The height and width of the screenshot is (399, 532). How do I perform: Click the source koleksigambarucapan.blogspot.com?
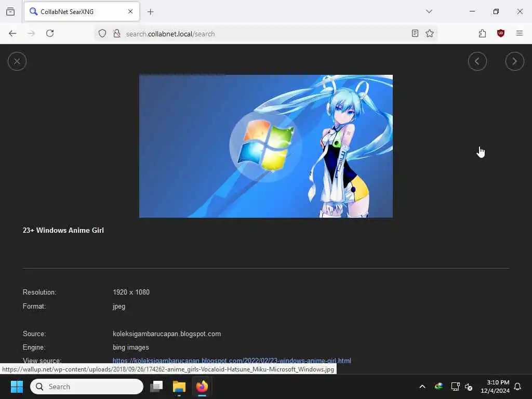[x=167, y=334]
